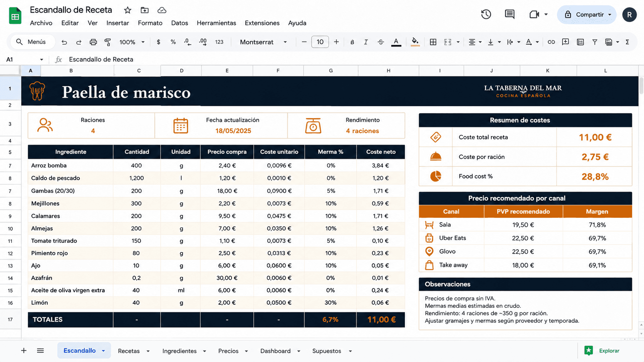Insert a chart icon
Screen dimensions: 644x362
580,42
